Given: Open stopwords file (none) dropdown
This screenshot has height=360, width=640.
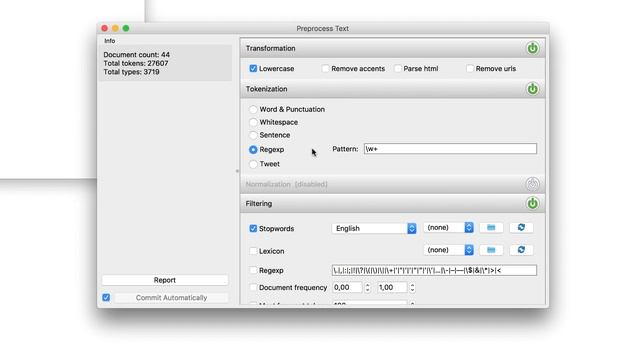Looking at the screenshot, I should [448, 227].
